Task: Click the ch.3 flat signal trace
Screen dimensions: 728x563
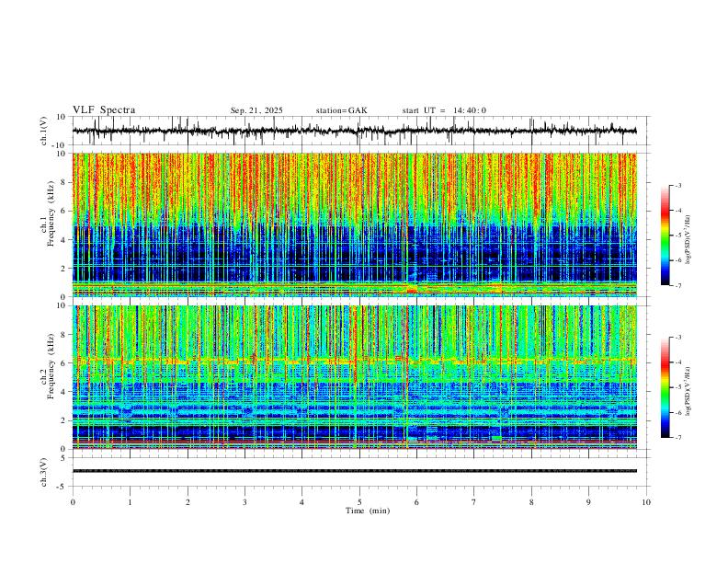Action: tap(354, 471)
